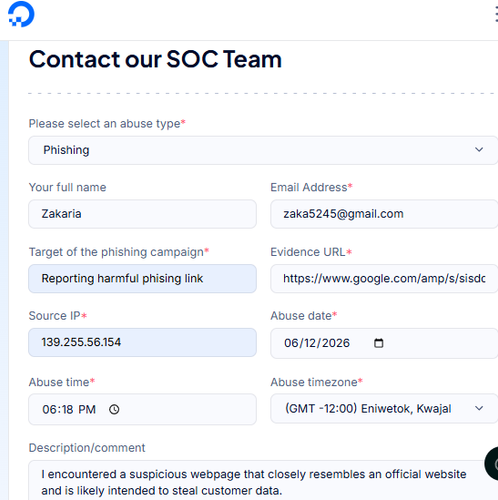Click the Contact our SOC Team heading
This screenshot has height=500, width=498.
(x=155, y=59)
